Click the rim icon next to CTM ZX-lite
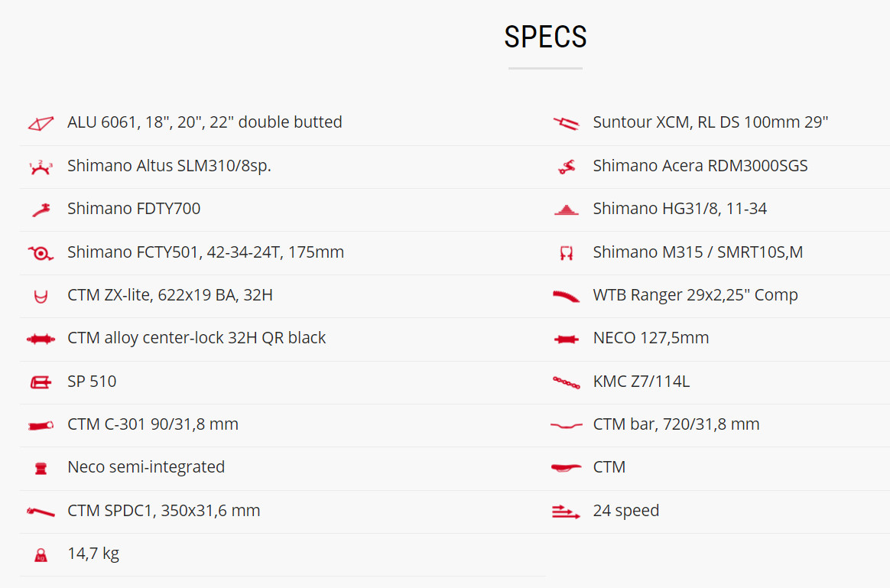 tap(41, 296)
